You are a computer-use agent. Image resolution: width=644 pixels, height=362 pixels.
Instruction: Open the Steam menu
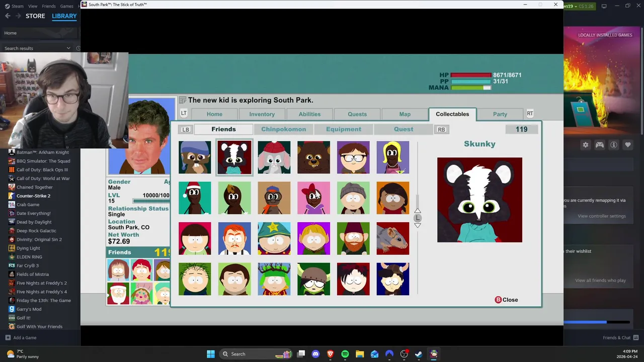14,6
